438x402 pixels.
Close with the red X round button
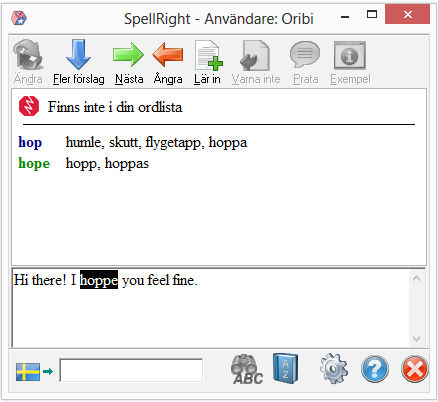(x=415, y=369)
